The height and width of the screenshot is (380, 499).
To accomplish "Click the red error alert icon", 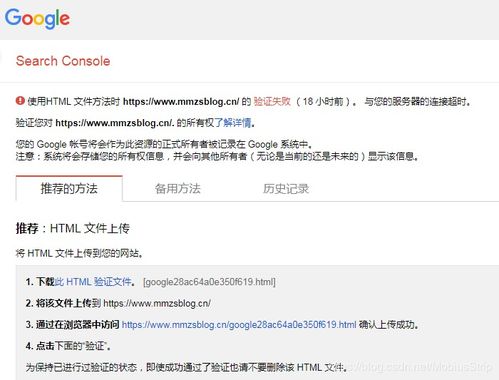I will pyautogui.click(x=20, y=100).
